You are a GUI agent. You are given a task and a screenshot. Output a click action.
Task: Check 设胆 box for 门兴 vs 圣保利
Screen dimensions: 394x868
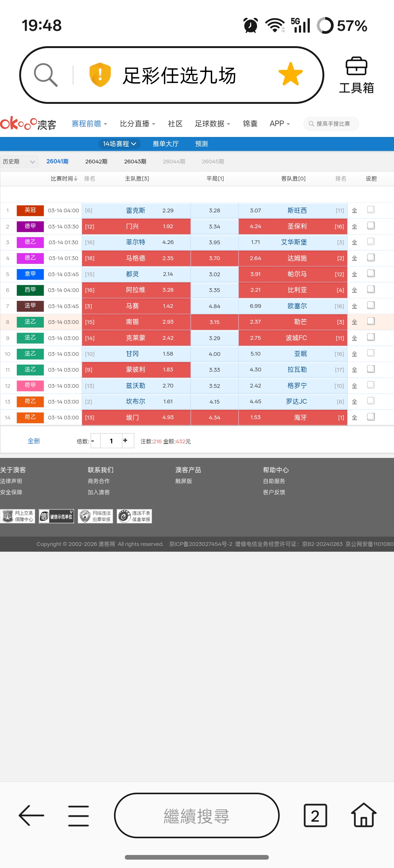pos(371,226)
